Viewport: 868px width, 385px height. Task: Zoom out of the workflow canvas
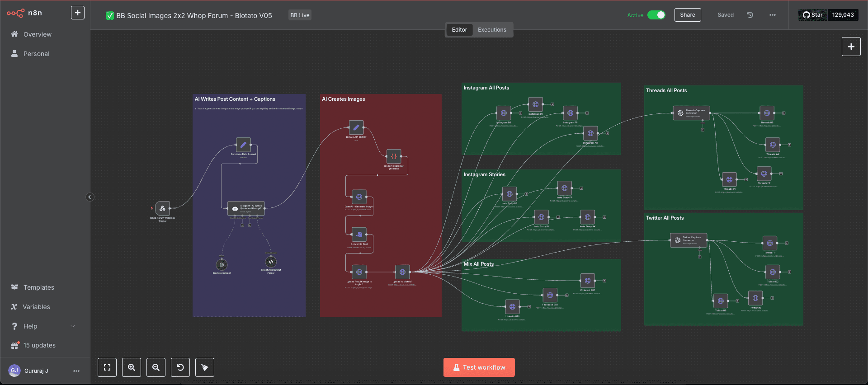pos(156,367)
